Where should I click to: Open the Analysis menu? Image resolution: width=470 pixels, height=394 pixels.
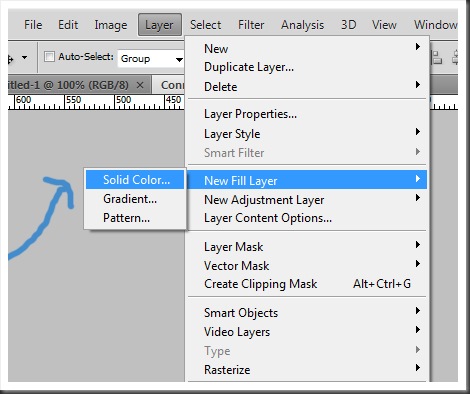302,25
